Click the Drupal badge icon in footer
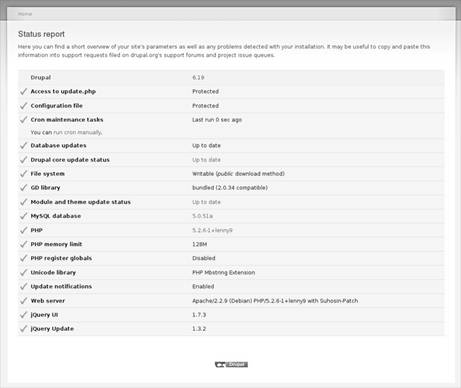461x388 pixels. [231, 364]
